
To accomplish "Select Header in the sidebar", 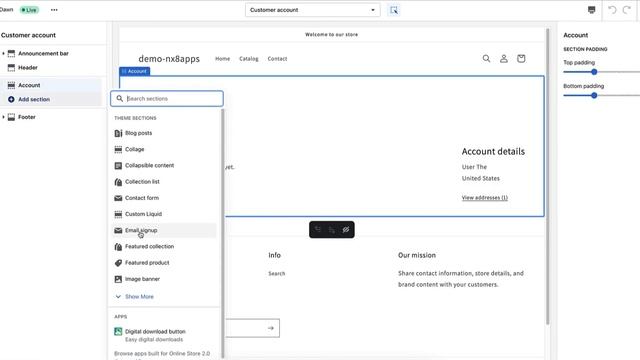I will click(x=28, y=68).
